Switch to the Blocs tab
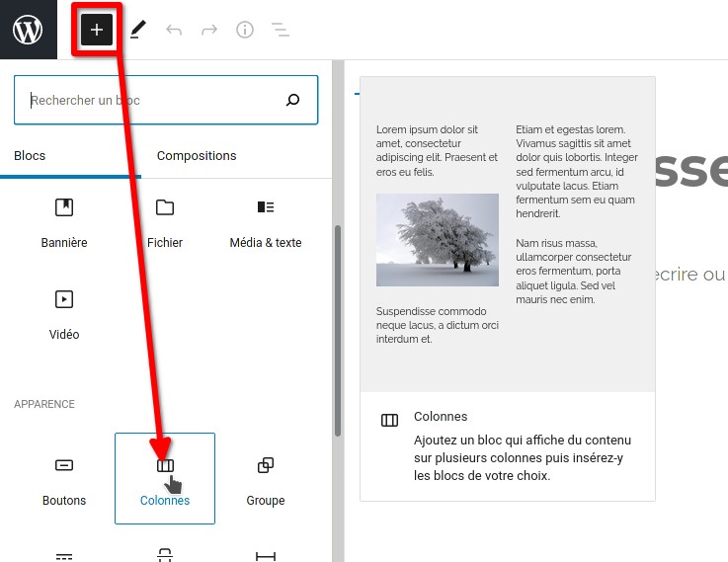The width and height of the screenshot is (728, 562). (30, 155)
